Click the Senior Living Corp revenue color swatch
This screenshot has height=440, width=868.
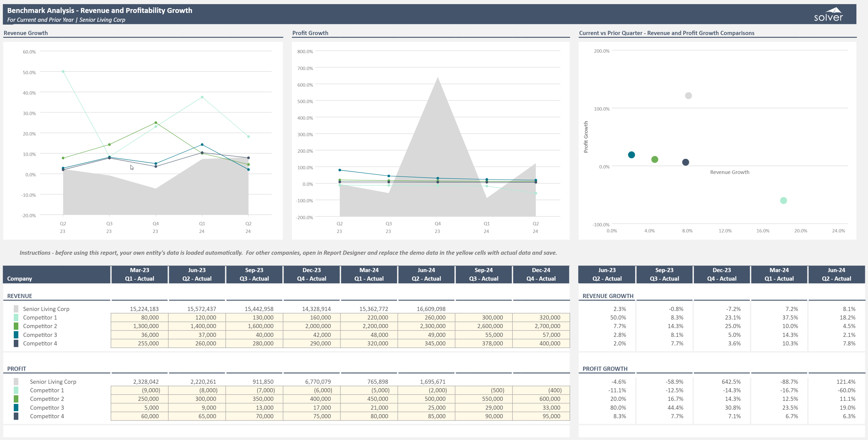[16, 309]
